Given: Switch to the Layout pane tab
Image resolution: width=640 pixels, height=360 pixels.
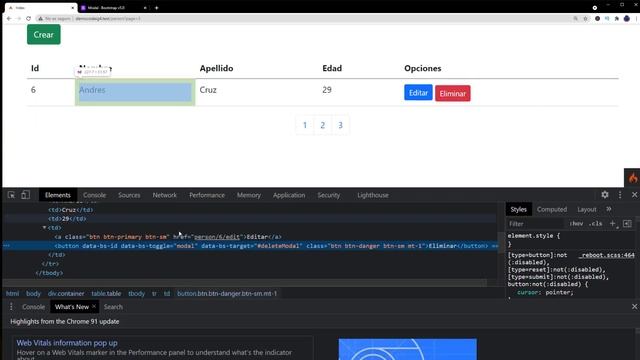Looking at the screenshot, I should [x=587, y=209].
